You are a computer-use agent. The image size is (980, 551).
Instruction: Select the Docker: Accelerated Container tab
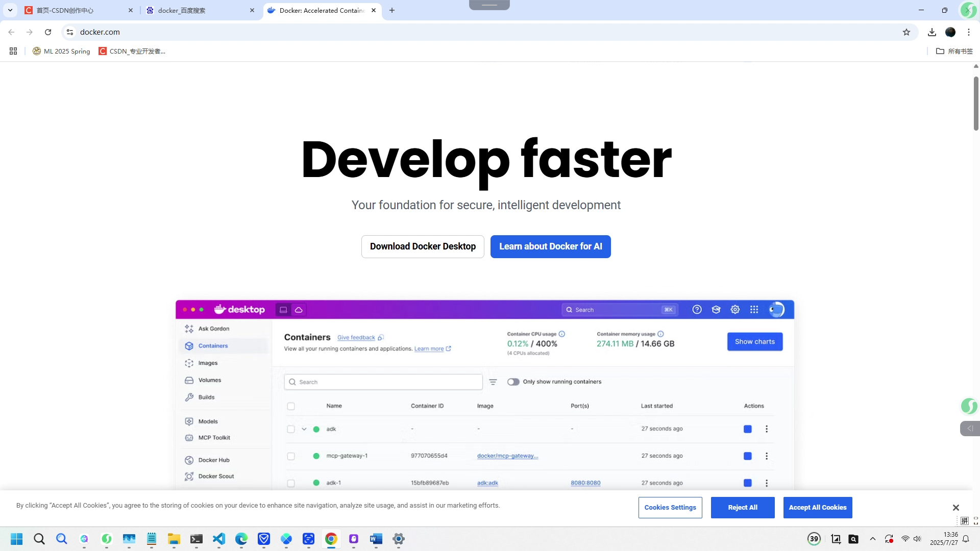pos(322,10)
